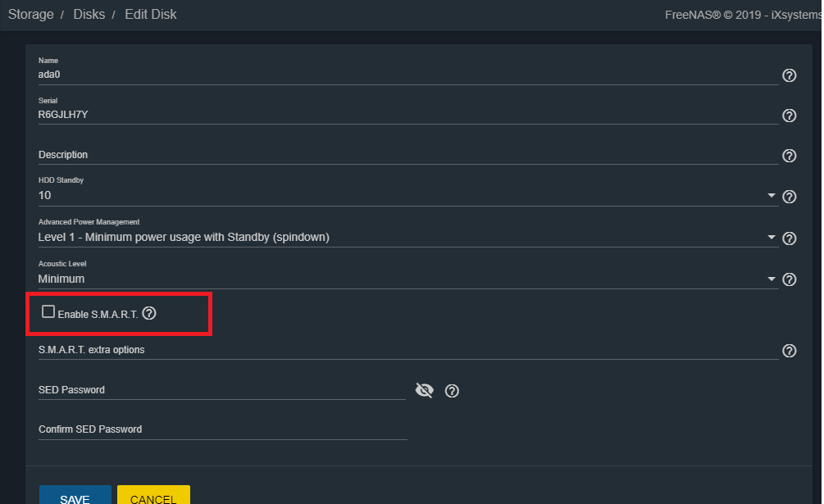This screenshot has width=824, height=504.
Task: Open help tooltip for Description field
Action: click(x=789, y=156)
